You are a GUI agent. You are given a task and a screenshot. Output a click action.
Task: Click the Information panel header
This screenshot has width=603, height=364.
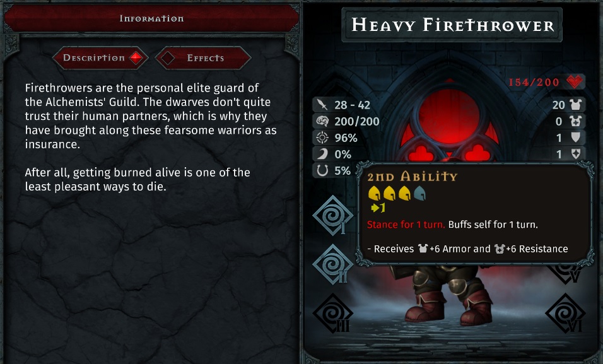coord(151,18)
